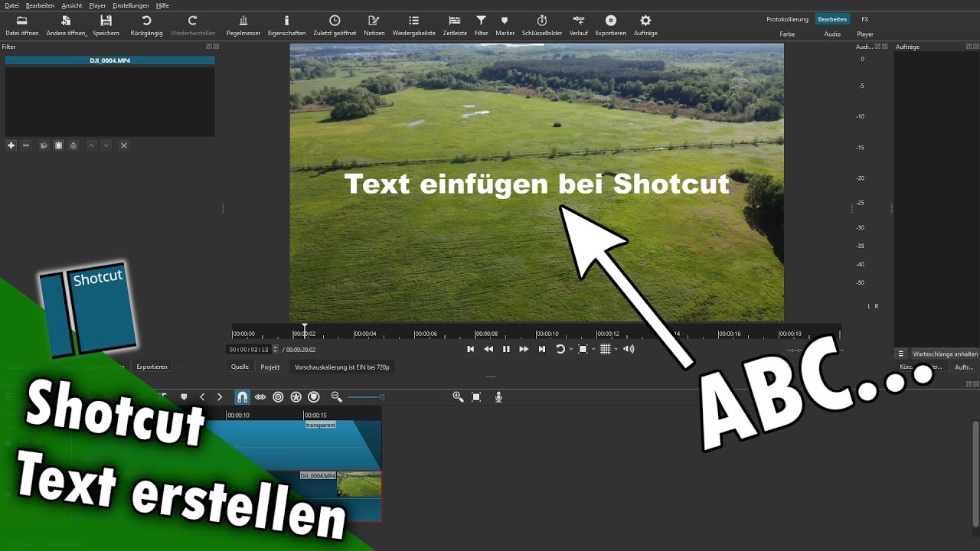Toggle ripple mode in timeline
This screenshot has height=551, width=980.
pyautogui.click(x=278, y=396)
